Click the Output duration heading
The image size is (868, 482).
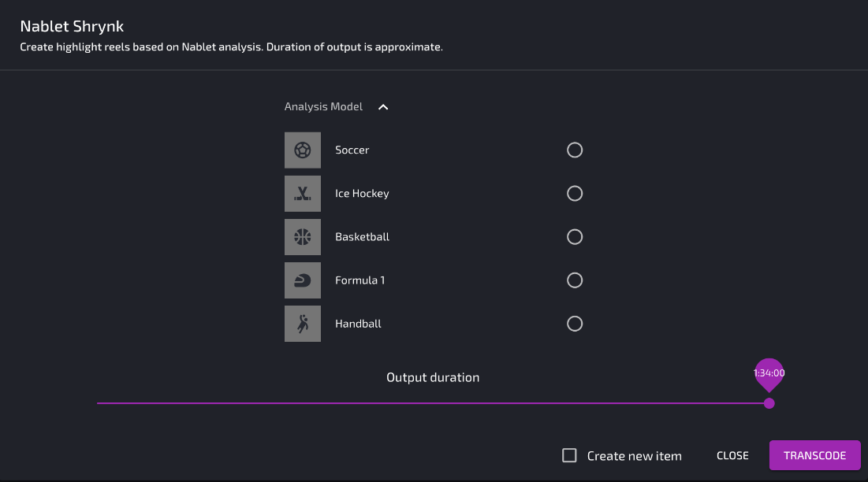[x=433, y=377]
